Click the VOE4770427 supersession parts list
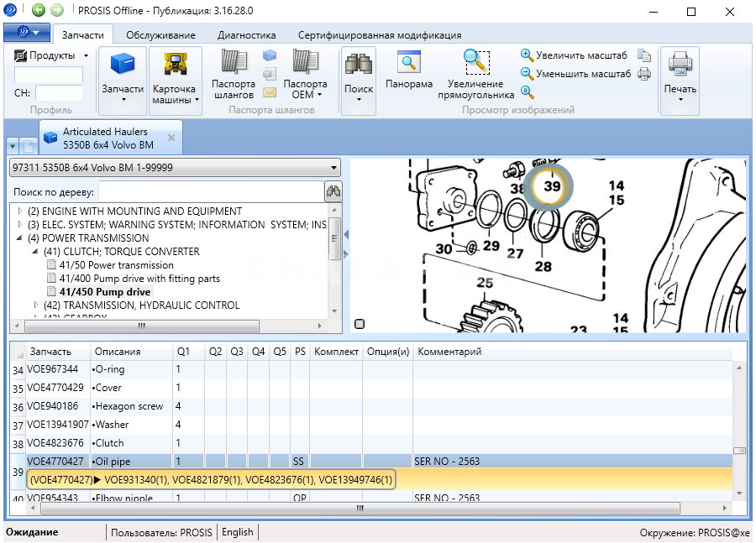Image resolution: width=756 pixels, height=543 pixels. (x=211, y=480)
